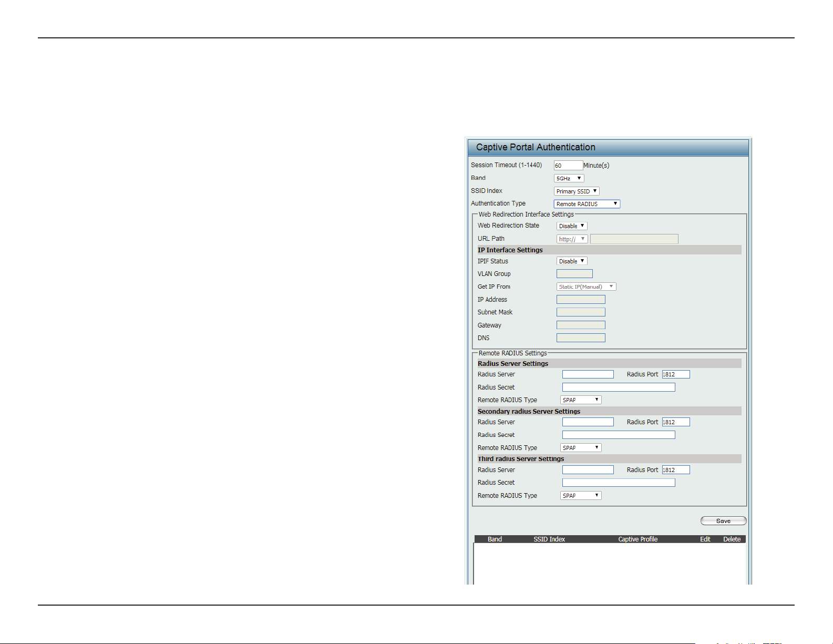Click the Captive Profile column header
833x644 pixels.
637,539
